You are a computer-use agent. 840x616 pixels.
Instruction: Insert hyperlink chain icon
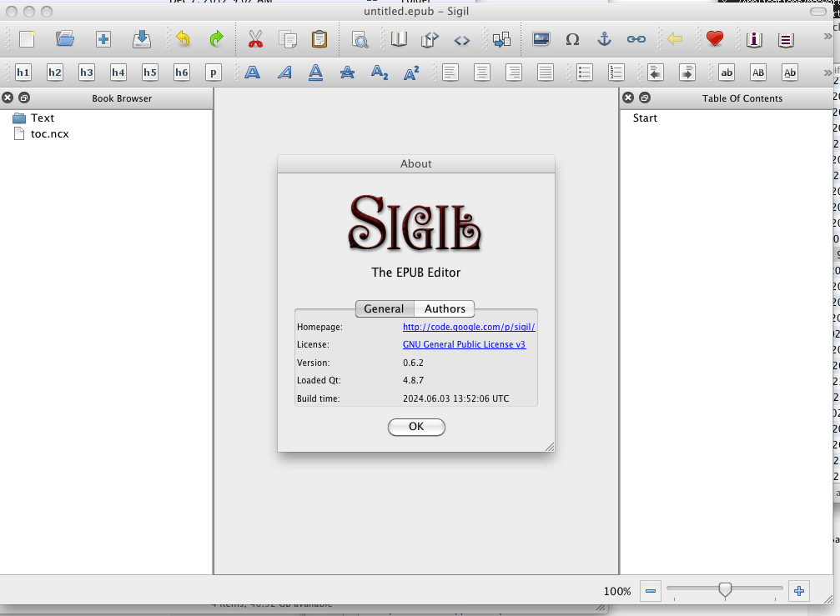click(x=636, y=39)
